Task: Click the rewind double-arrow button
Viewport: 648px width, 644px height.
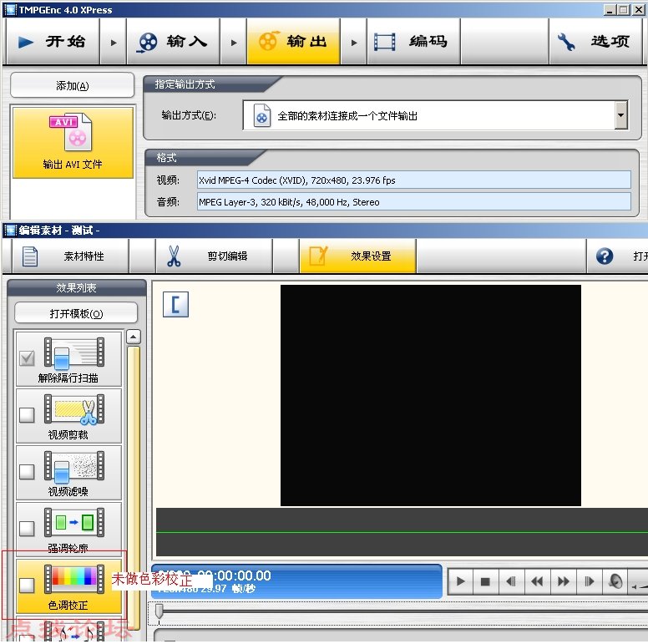Action: (x=537, y=582)
